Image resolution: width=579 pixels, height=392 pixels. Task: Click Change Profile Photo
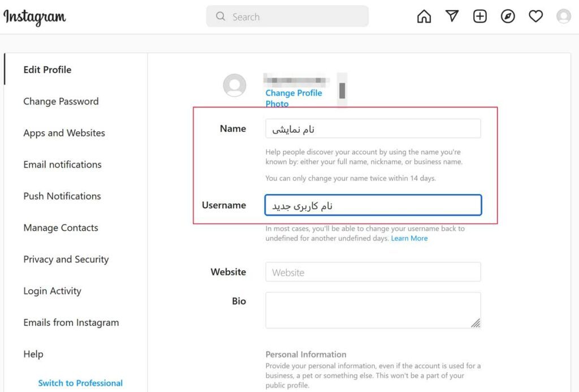[x=293, y=98]
